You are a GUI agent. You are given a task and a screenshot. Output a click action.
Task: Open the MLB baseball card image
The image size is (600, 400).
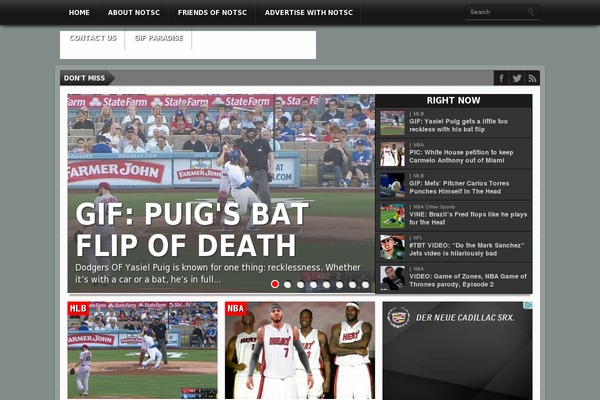(x=142, y=350)
